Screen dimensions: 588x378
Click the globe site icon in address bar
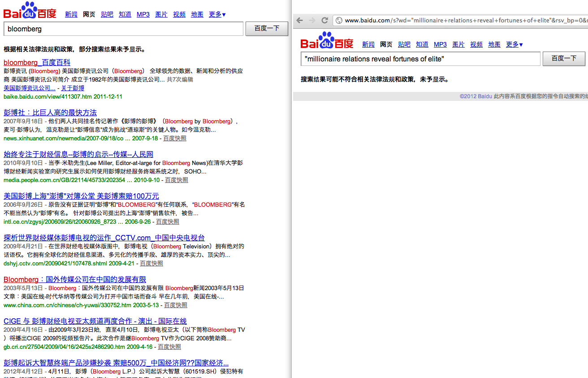click(339, 20)
